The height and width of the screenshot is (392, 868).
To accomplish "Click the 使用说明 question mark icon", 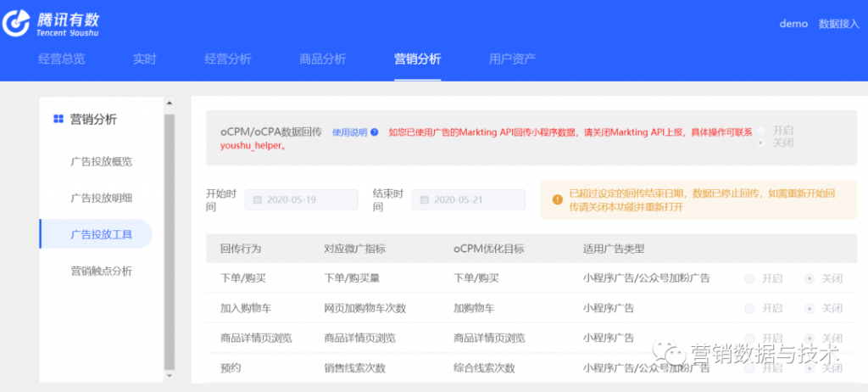I will [x=374, y=132].
